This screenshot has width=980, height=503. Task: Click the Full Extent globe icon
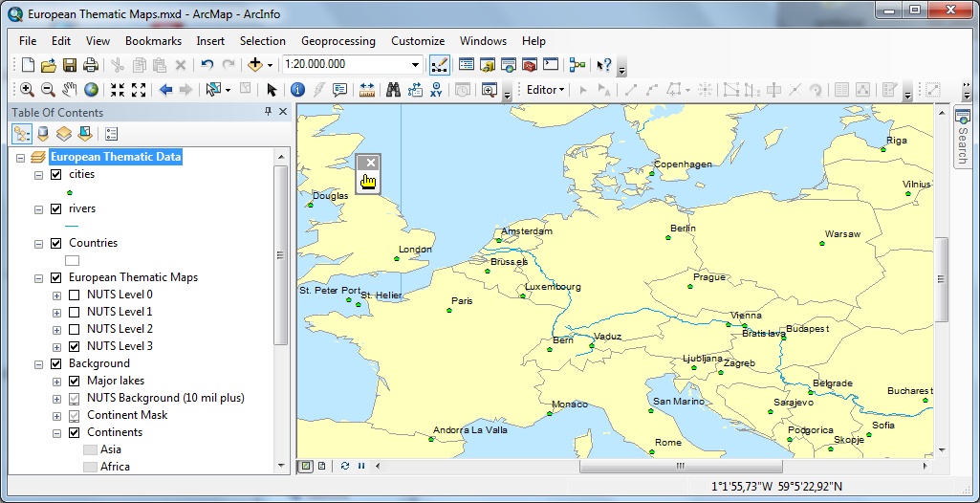[x=92, y=90]
